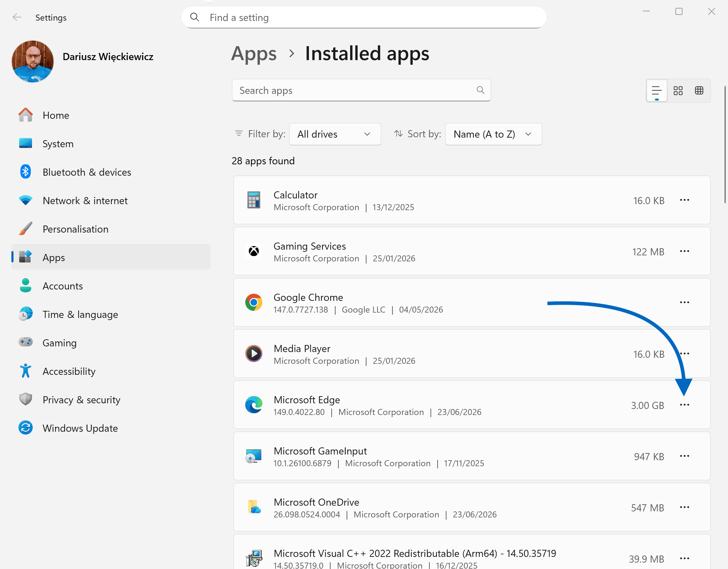Image resolution: width=728 pixels, height=569 pixels.
Task: Click inside the Find a setting field
Action: pyautogui.click(x=364, y=17)
